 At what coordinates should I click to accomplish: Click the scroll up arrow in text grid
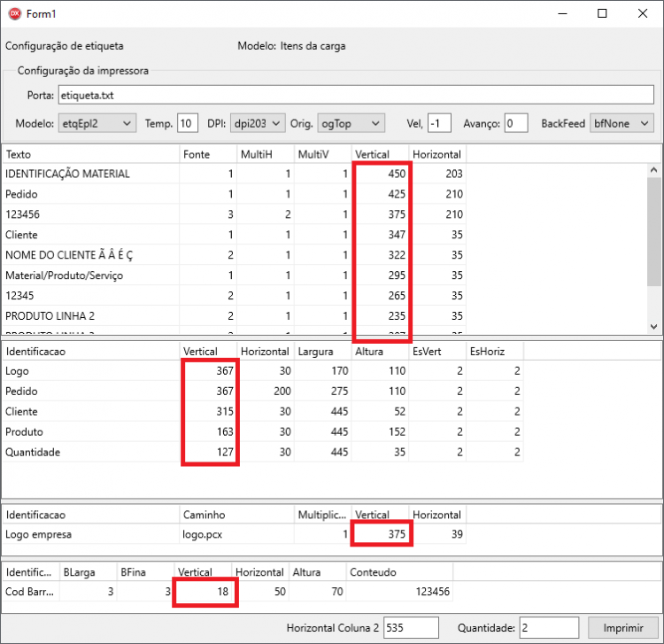(x=653, y=170)
